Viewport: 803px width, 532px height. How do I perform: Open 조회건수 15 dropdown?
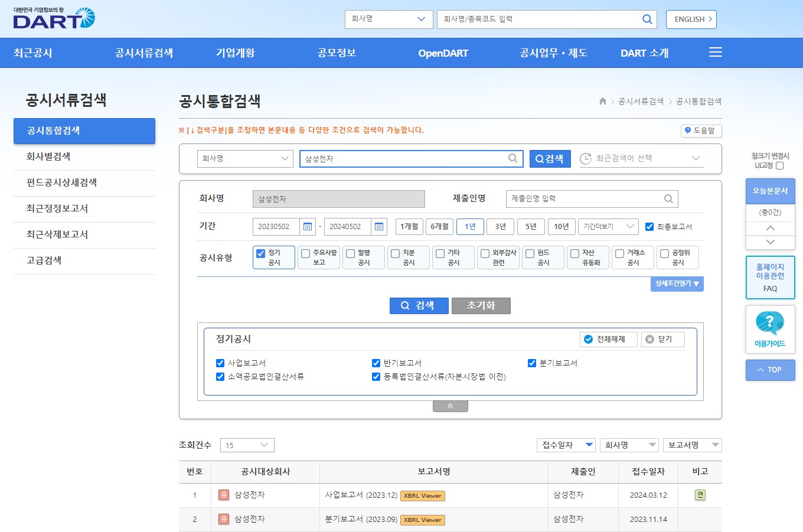click(x=247, y=445)
